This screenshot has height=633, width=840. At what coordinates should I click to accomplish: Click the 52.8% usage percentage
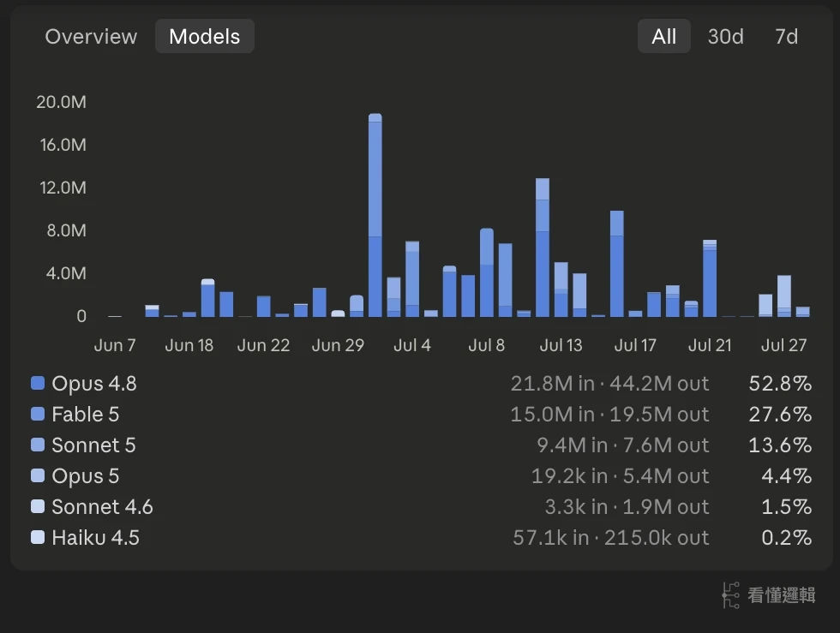pos(780,384)
